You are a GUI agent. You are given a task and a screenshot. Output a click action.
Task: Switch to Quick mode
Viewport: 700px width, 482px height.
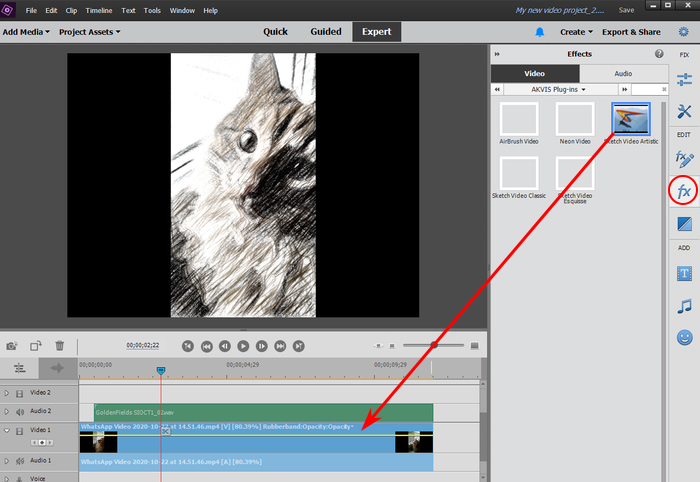pyautogui.click(x=275, y=32)
